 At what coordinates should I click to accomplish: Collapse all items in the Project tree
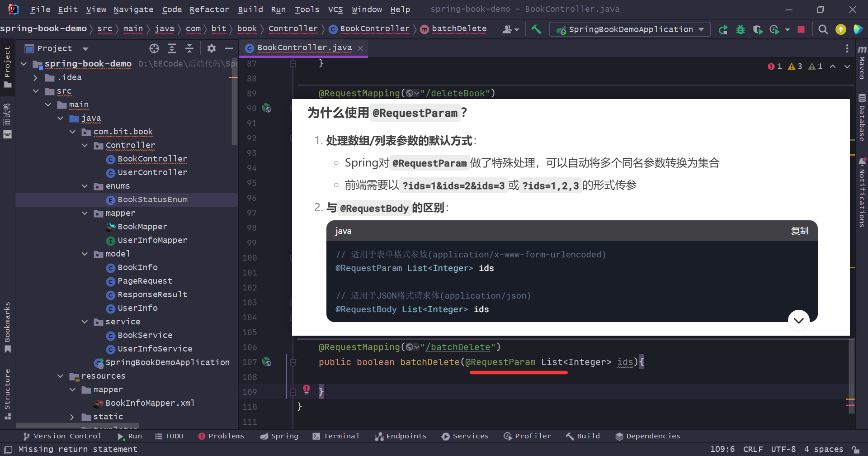(x=189, y=48)
